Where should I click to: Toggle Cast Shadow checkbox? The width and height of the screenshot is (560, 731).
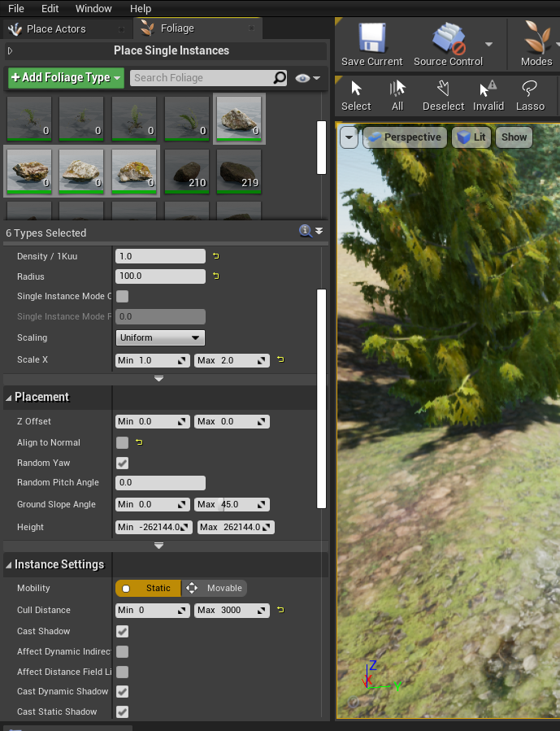122,631
